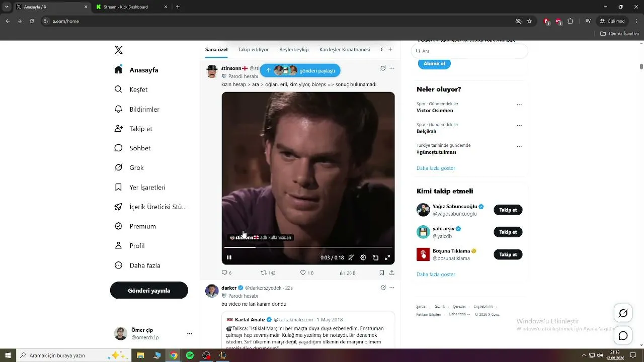Follow Boşuna Tıklama

[x=508, y=254]
